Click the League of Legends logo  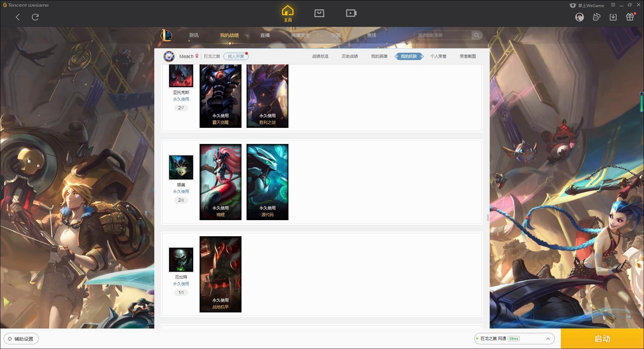[x=166, y=35]
